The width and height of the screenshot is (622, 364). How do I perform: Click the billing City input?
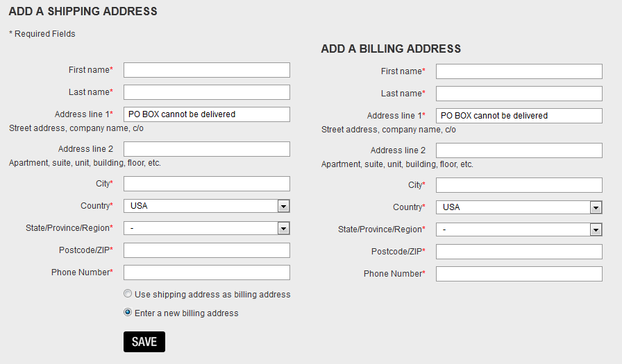tap(519, 185)
